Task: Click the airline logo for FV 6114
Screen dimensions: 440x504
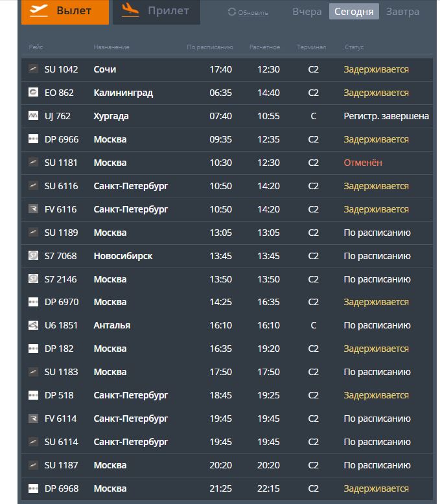Action: 33,418
